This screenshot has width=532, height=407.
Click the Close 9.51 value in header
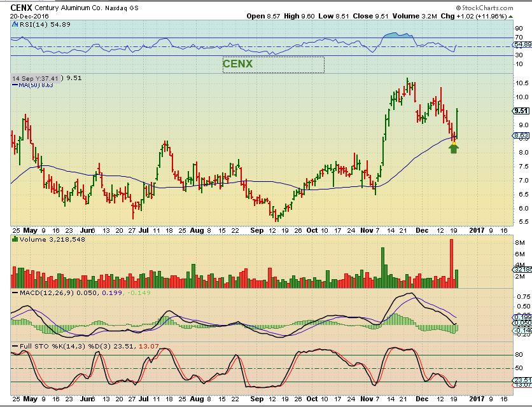[x=370, y=16]
